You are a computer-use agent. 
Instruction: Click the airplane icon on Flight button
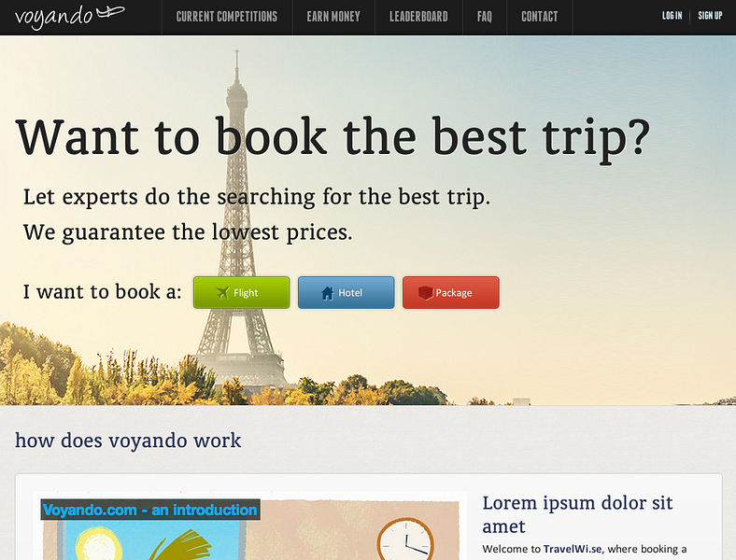[x=222, y=293]
